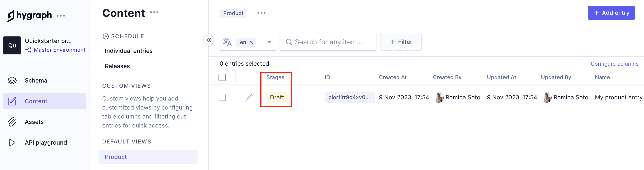Click the Schedule clock icon
This screenshot has height=170, width=644.
point(106,36)
